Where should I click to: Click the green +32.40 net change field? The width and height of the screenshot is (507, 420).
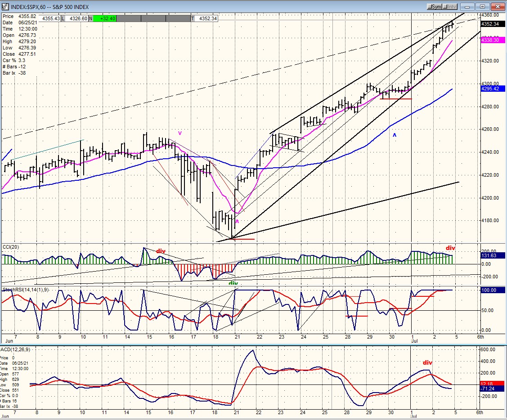click(104, 18)
